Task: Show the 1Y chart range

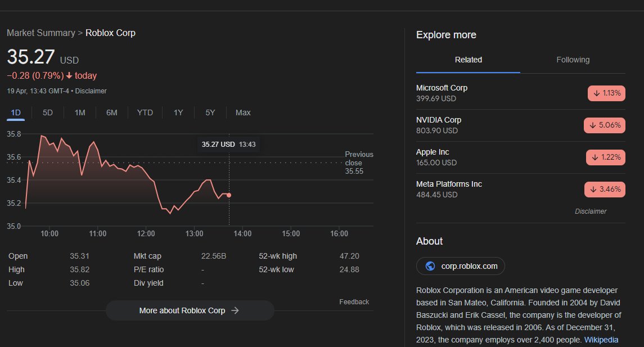Action: click(x=178, y=112)
